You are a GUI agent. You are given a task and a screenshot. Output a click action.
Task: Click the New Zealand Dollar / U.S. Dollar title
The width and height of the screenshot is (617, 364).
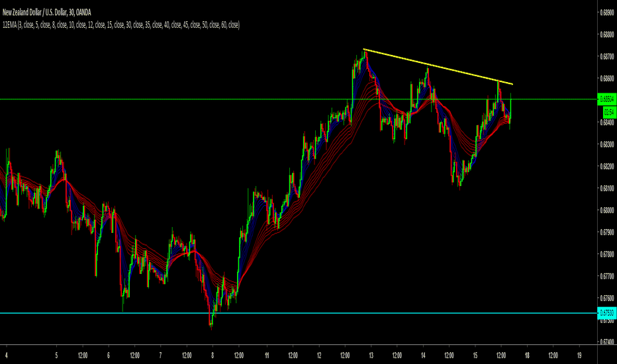coord(46,13)
